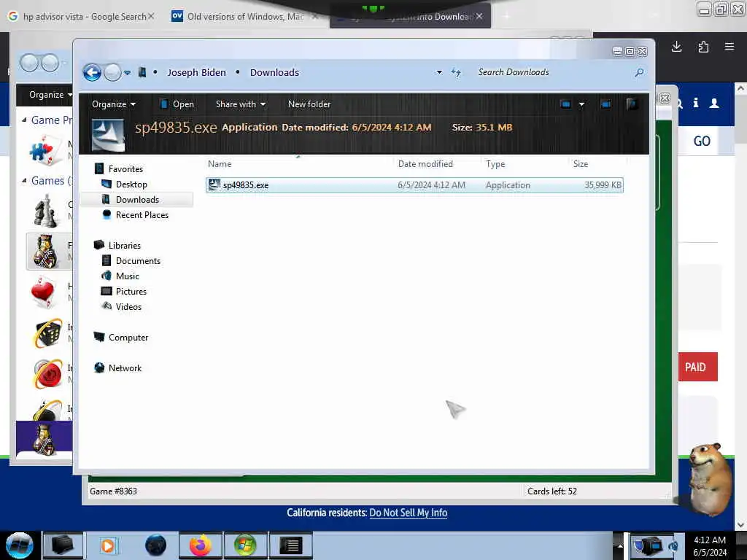Select Downloads in the address path

click(274, 72)
